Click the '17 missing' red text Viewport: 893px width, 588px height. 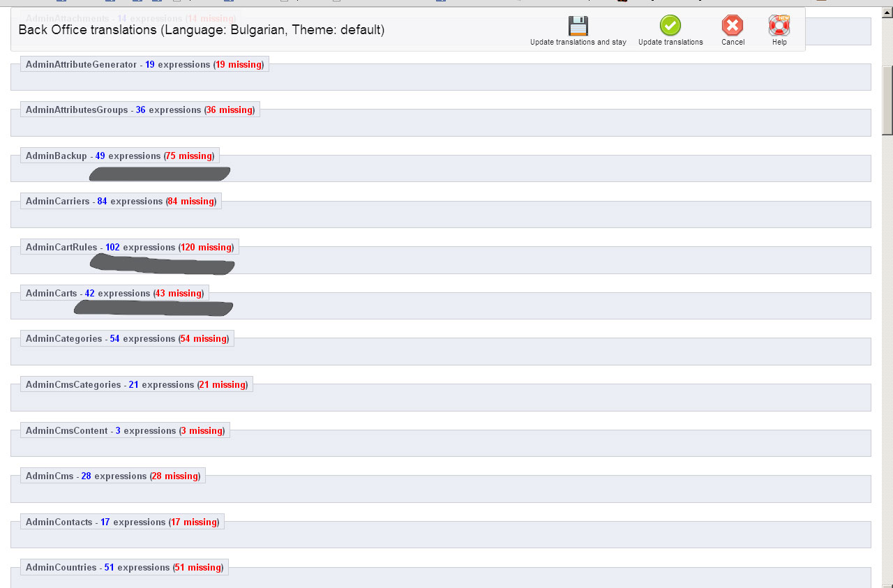tap(194, 522)
